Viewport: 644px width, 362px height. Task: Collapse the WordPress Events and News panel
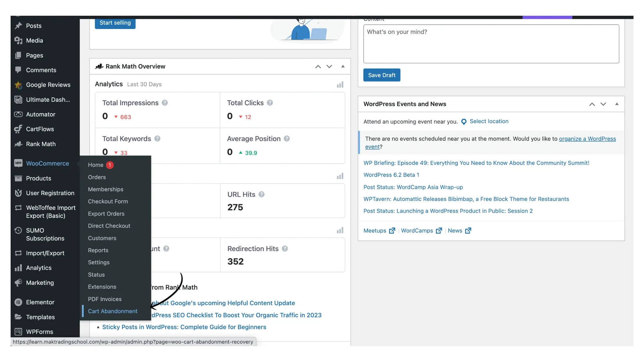pyautogui.click(x=617, y=104)
